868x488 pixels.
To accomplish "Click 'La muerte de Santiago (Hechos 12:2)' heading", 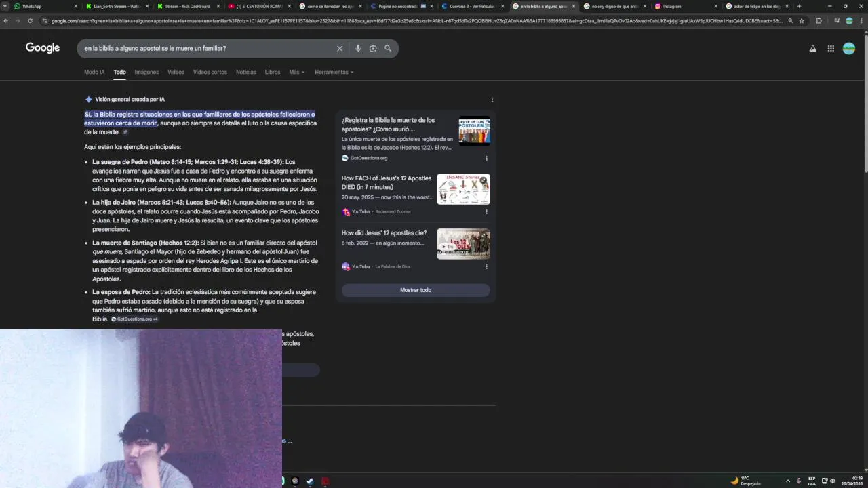I will coord(145,243).
